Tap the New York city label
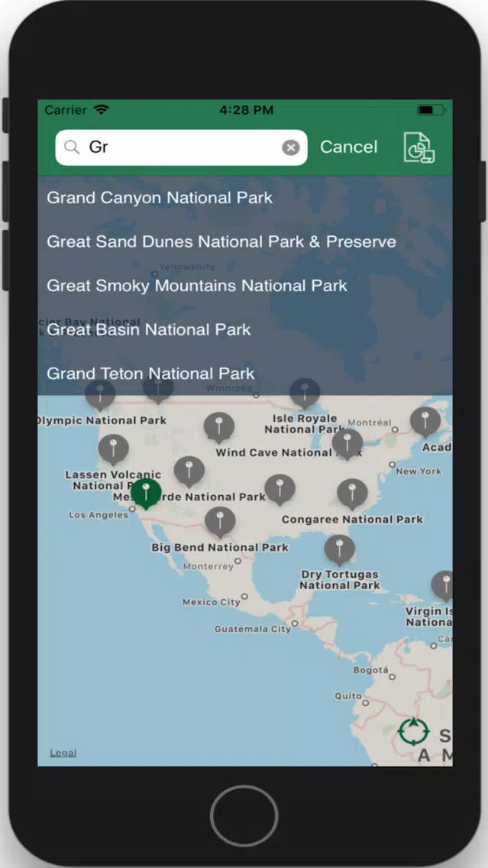This screenshot has height=868, width=488. (419, 471)
